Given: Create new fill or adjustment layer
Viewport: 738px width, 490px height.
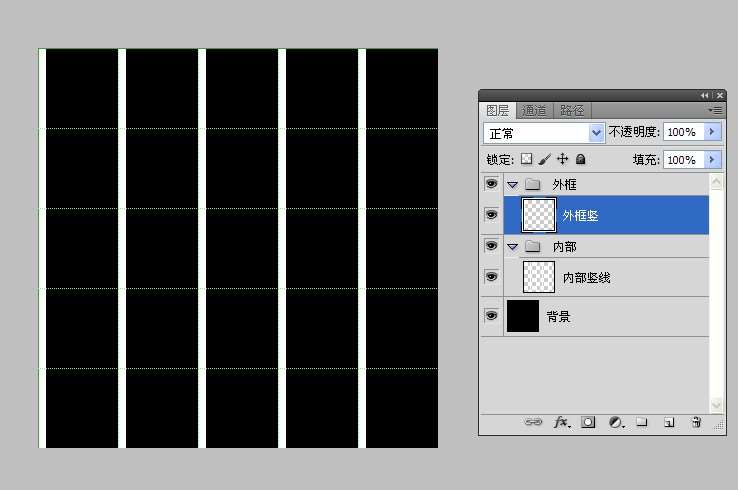Looking at the screenshot, I should [615, 423].
